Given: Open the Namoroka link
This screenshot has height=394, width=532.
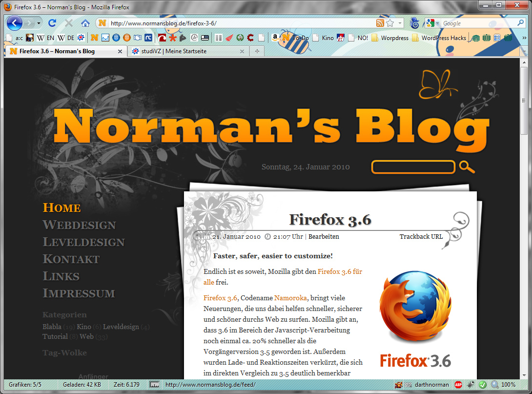Looking at the screenshot, I should (x=290, y=298).
